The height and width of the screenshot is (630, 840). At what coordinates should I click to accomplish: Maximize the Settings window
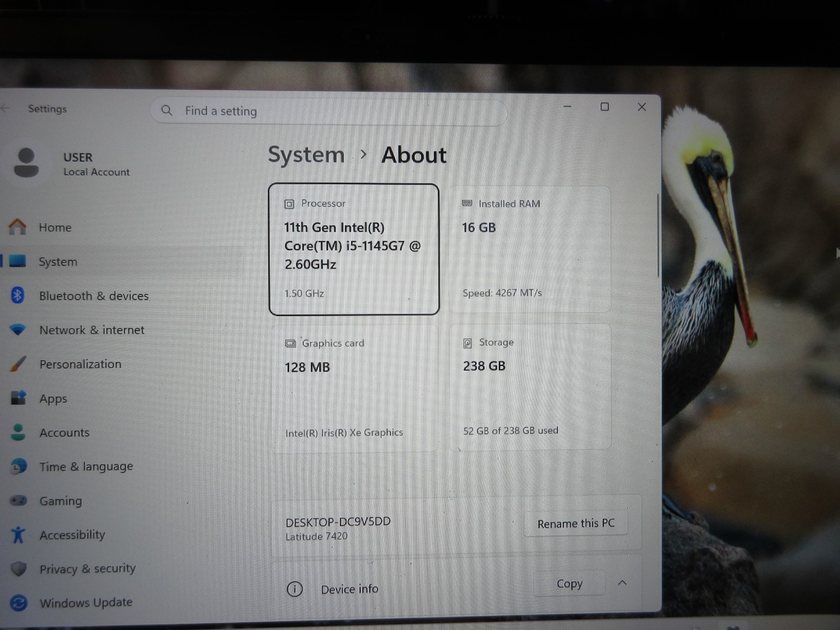click(605, 107)
